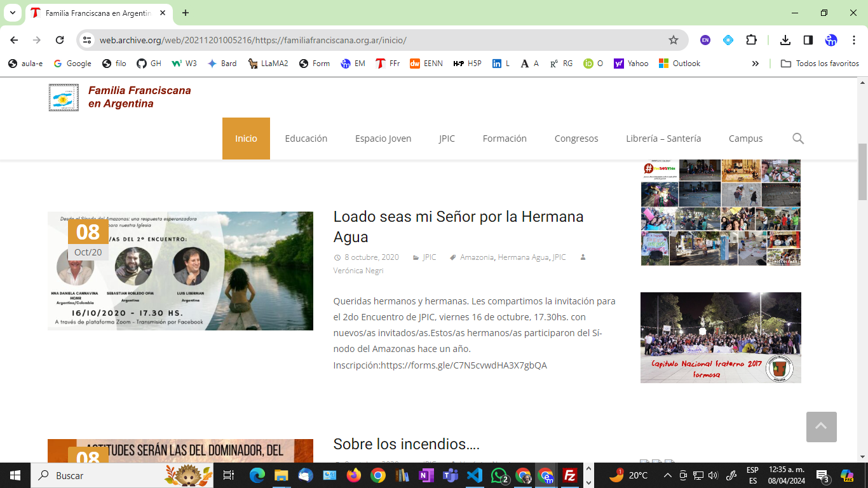Screen dimensions: 868x488
Task: Open the browser extensions puzzle icon
Action: click(x=751, y=40)
